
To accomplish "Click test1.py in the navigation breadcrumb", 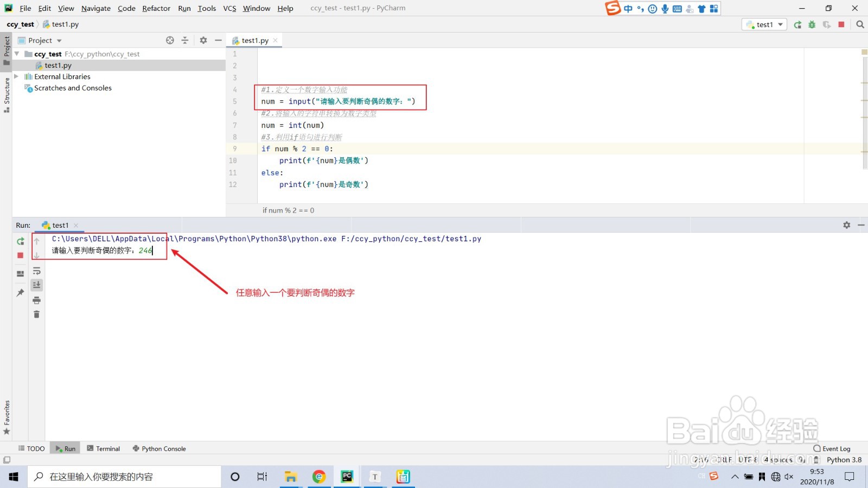I will 61,24.
